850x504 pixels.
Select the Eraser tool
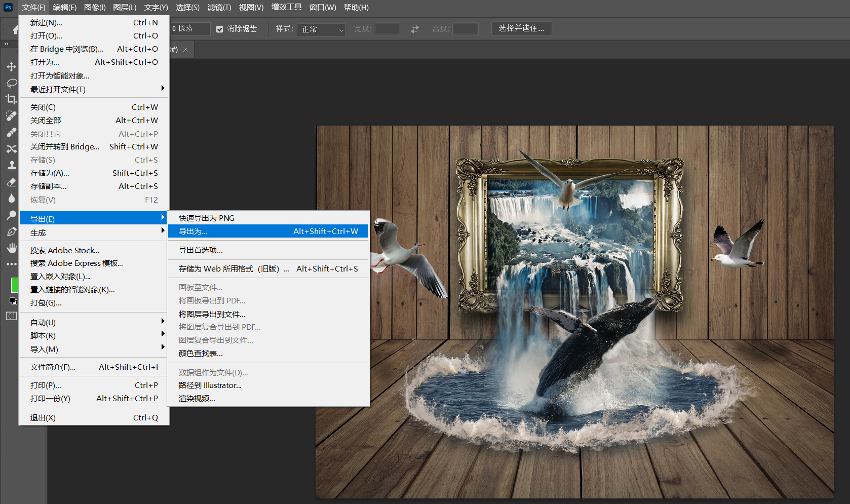point(11,182)
